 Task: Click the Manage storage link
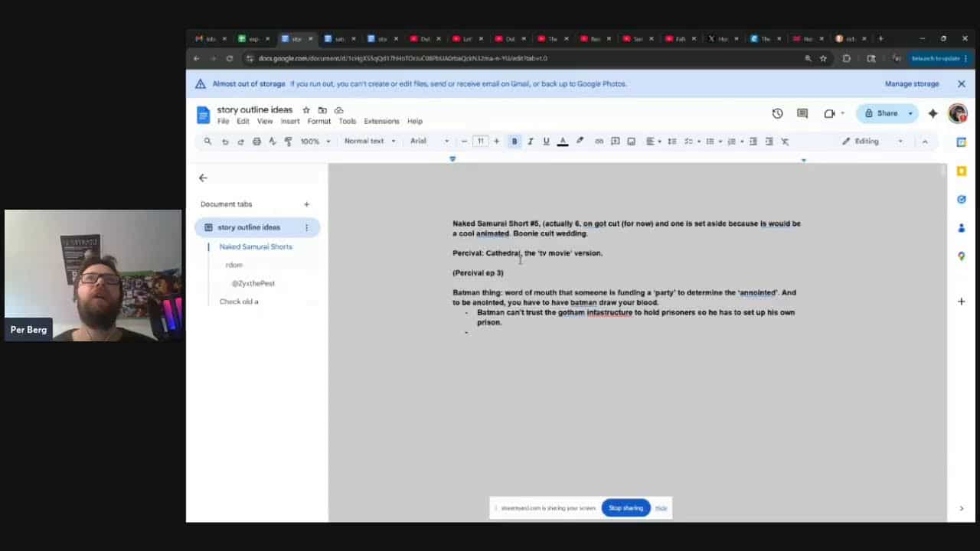(911, 84)
